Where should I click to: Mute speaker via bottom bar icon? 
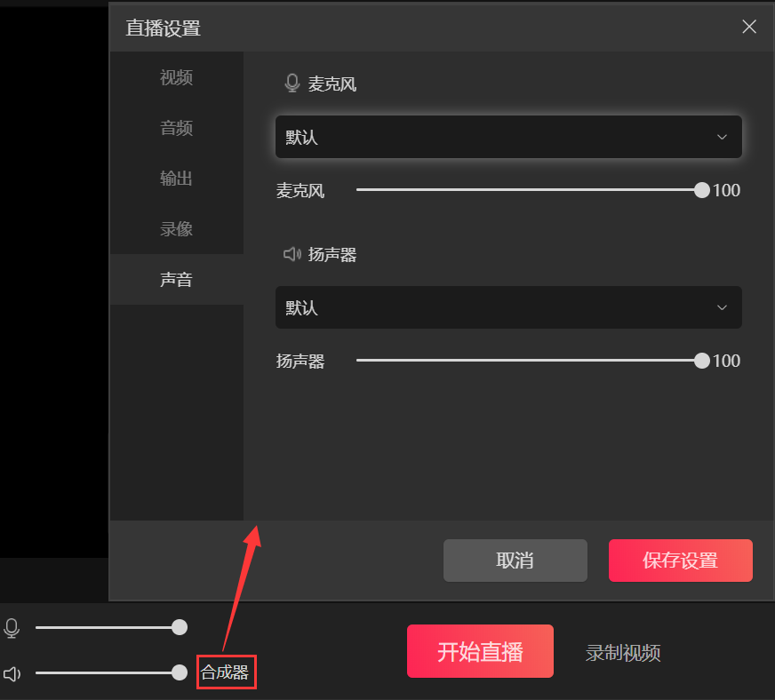click(x=12, y=674)
